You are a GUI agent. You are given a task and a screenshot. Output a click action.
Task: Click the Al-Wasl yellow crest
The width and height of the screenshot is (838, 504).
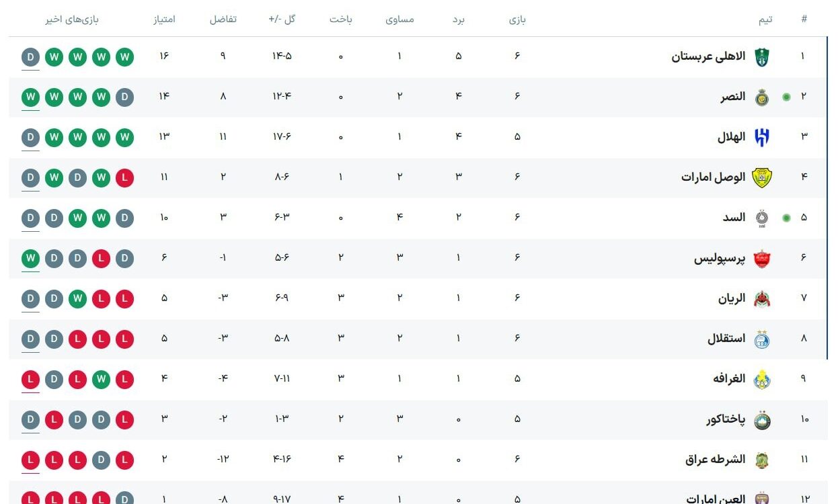761,178
